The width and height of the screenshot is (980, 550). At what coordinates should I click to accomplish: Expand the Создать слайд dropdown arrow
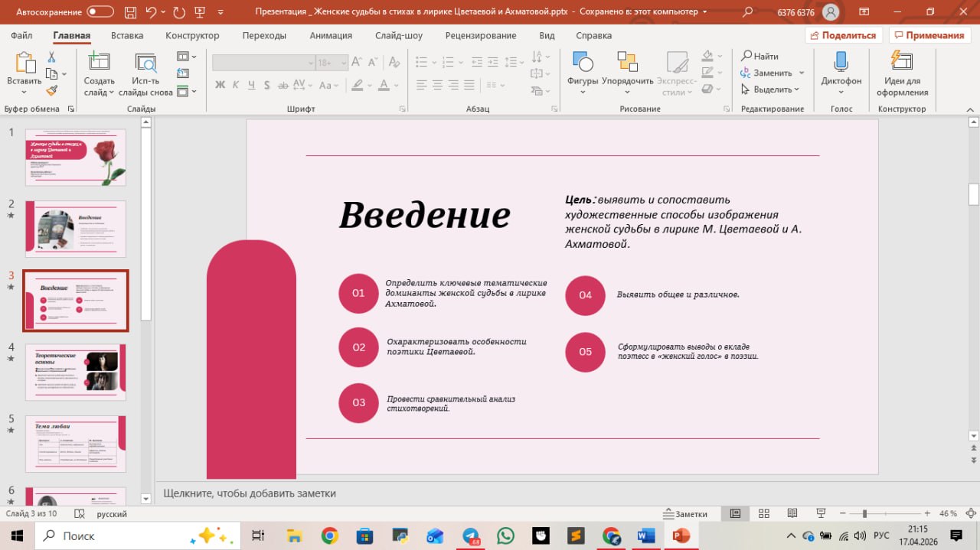pyautogui.click(x=111, y=93)
